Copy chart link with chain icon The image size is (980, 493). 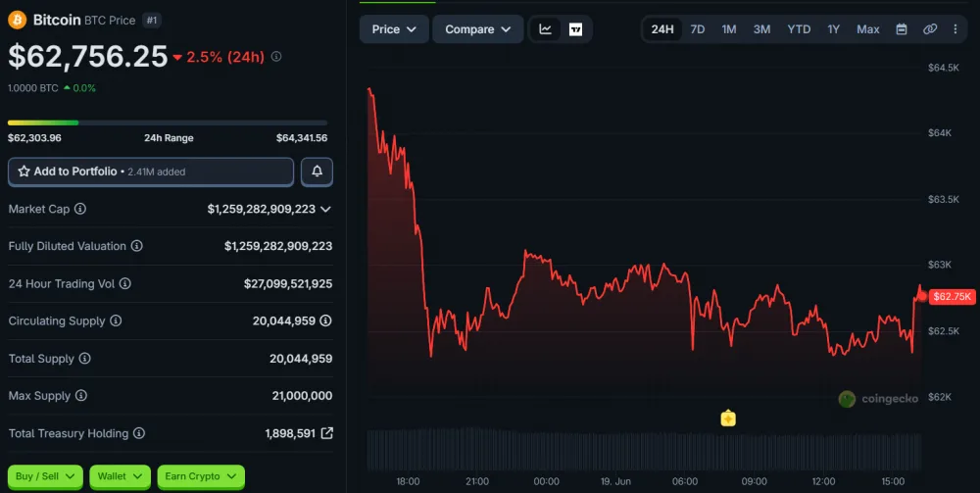930,29
